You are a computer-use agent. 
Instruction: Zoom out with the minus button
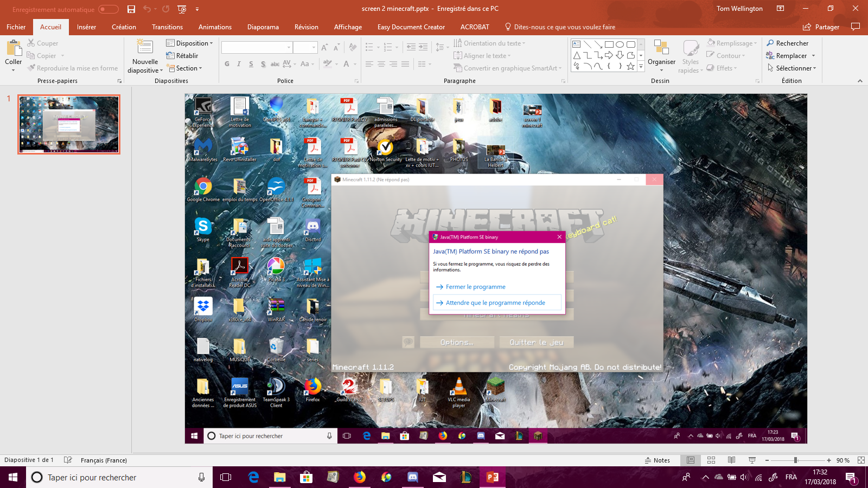click(767, 460)
